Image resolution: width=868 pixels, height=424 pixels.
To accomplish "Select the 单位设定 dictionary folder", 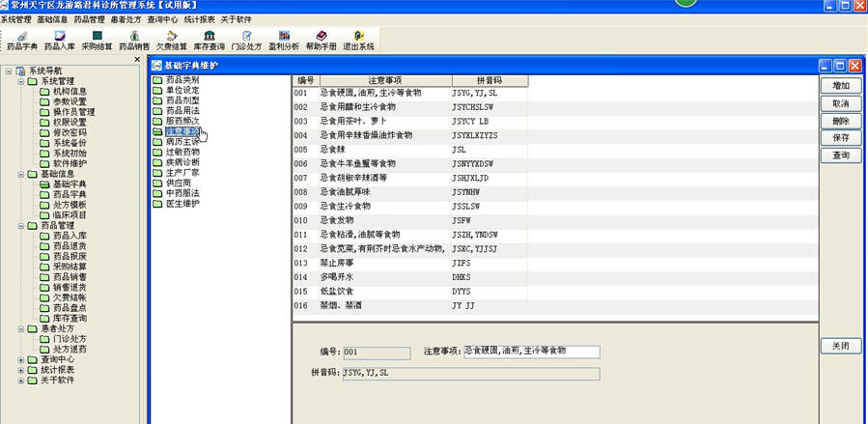I will click(x=177, y=90).
